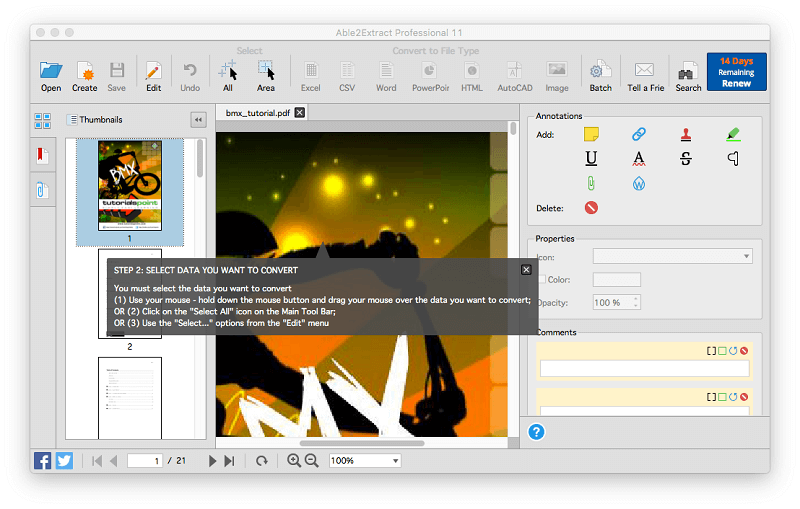Add a blue watermark annotation

click(x=638, y=183)
